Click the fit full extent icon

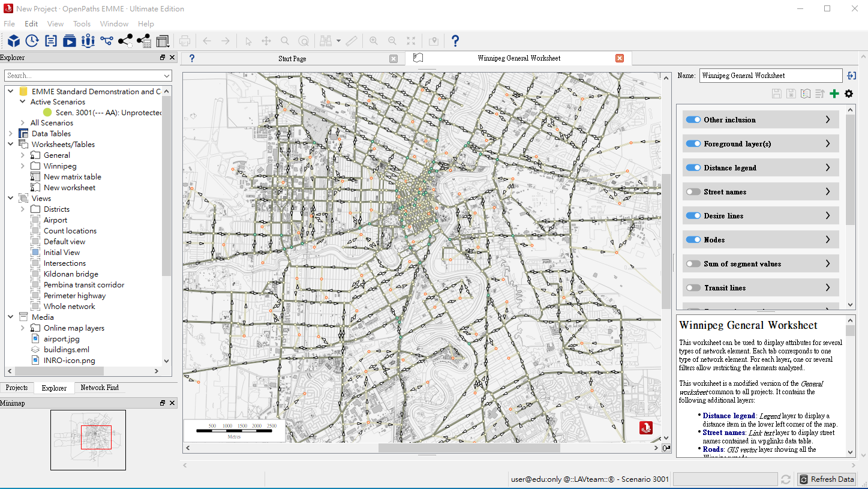tap(411, 41)
